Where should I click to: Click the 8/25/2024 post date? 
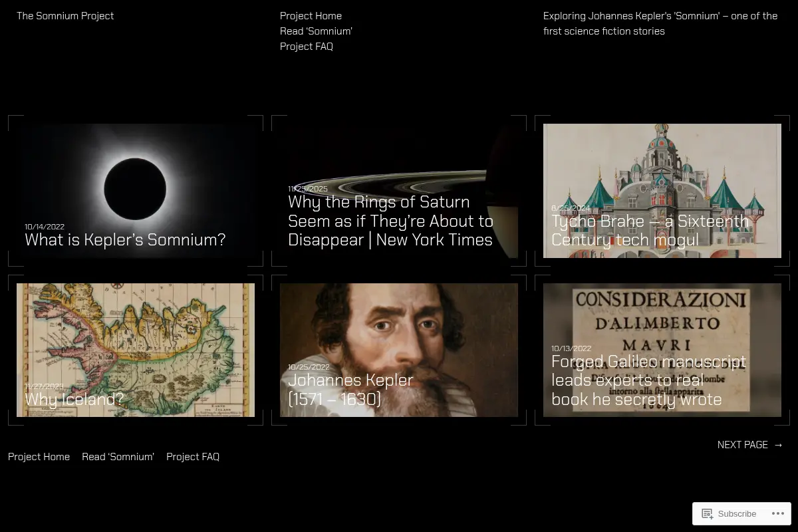click(x=571, y=208)
